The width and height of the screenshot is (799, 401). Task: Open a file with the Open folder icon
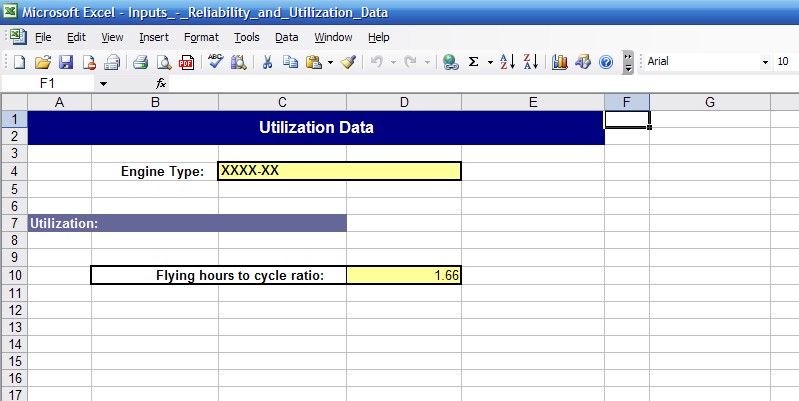point(42,62)
